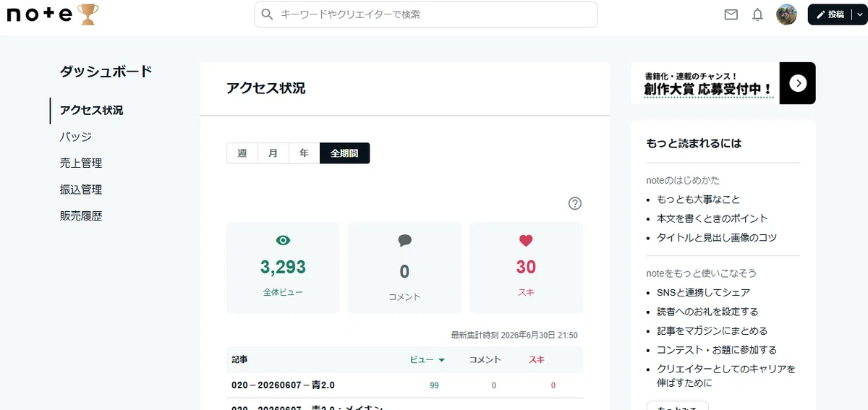Viewport: 868px width, 410px height.
Task: Switch to the 月 period tab
Action: point(273,153)
